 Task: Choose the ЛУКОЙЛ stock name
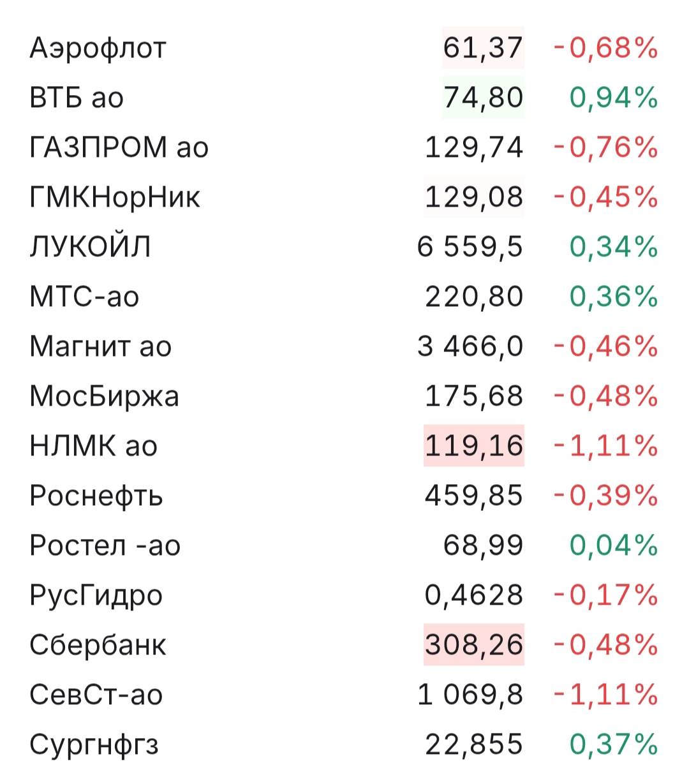[90, 247]
